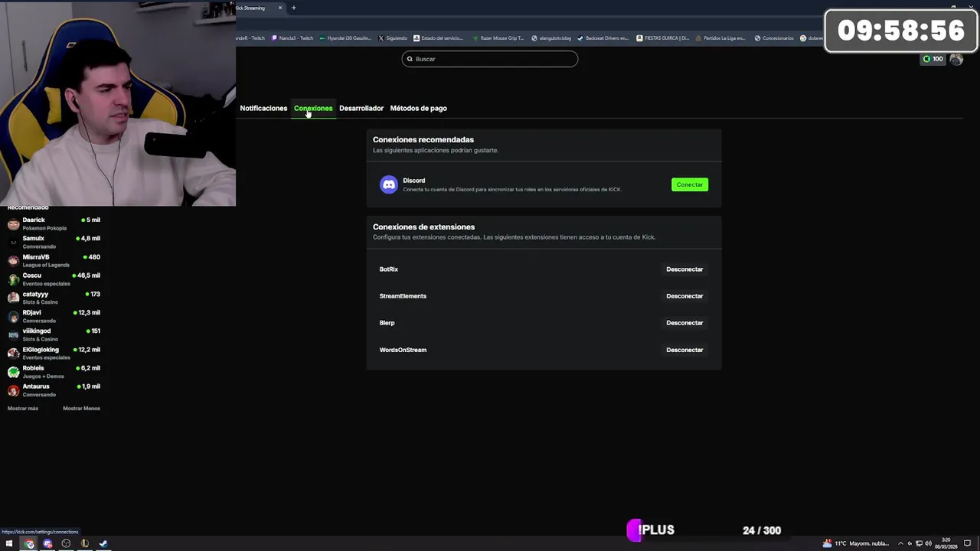Disconnect the Blerp extension
This screenshot has height=551, width=980.
click(x=684, y=323)
